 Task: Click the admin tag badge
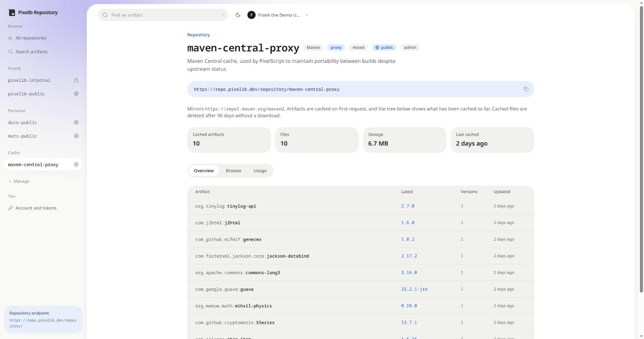click(x=410, y=47)
